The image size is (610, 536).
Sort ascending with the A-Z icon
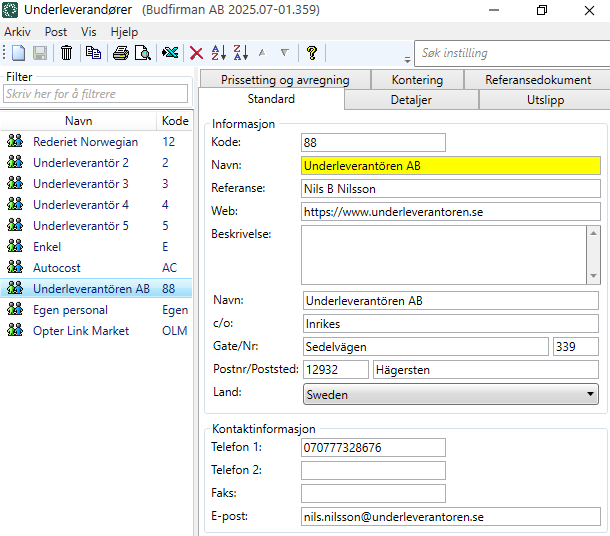[218, 53]
